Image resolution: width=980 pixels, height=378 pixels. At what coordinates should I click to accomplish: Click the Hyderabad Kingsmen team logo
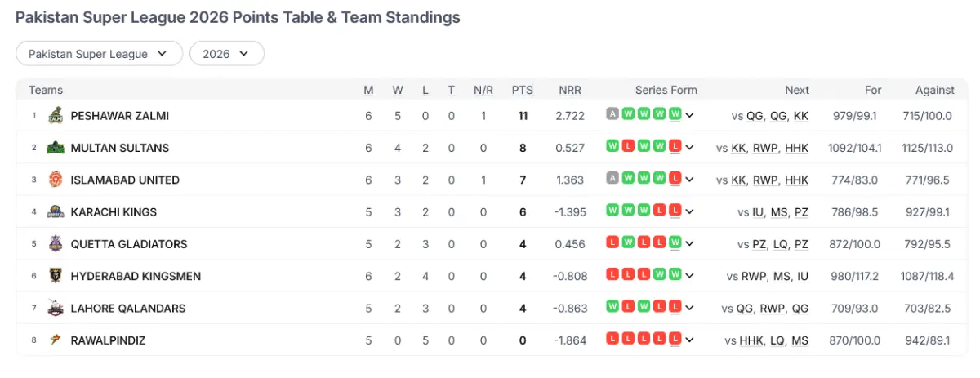click(56, 276)
